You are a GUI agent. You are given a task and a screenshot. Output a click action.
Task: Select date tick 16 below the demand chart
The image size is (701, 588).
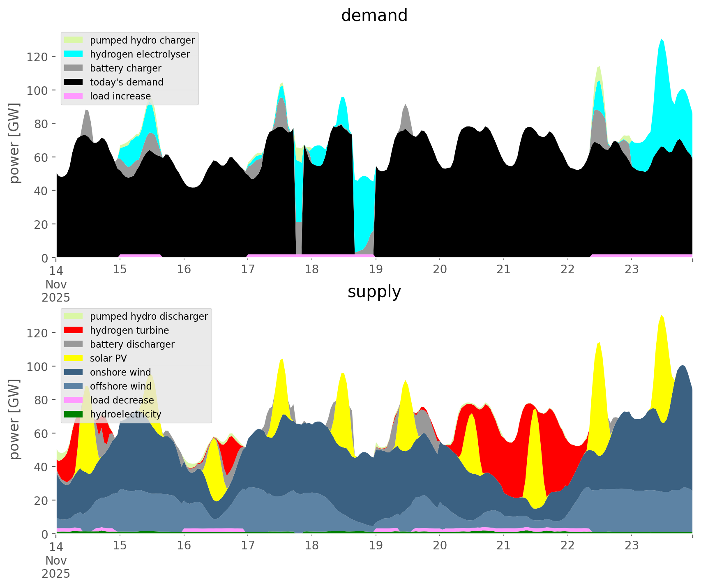pyautogui.click(x=184, y=270)
